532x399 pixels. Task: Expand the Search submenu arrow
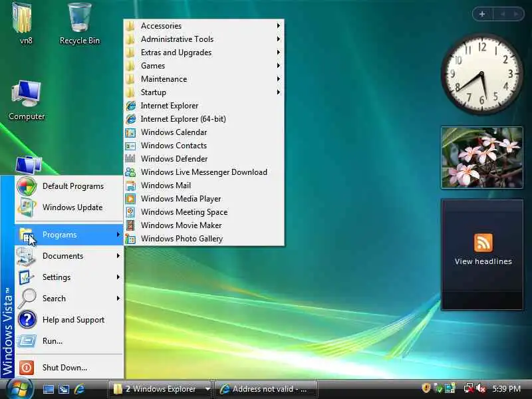coord(118,299)
